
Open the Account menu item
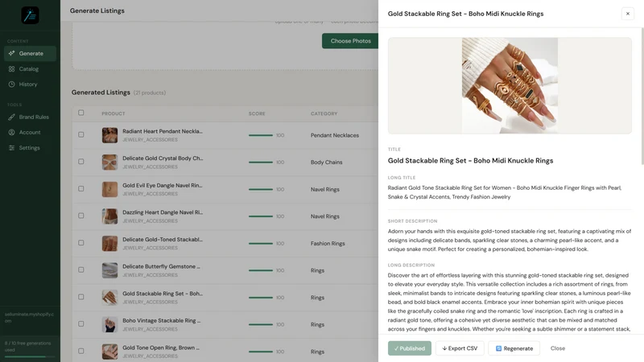[30, 132]
